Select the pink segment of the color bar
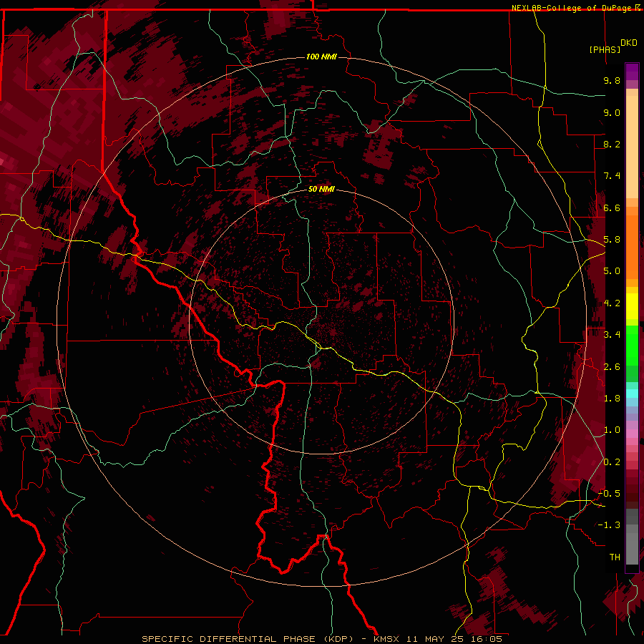This screenshot has width=644, height=644. (632, 434)
